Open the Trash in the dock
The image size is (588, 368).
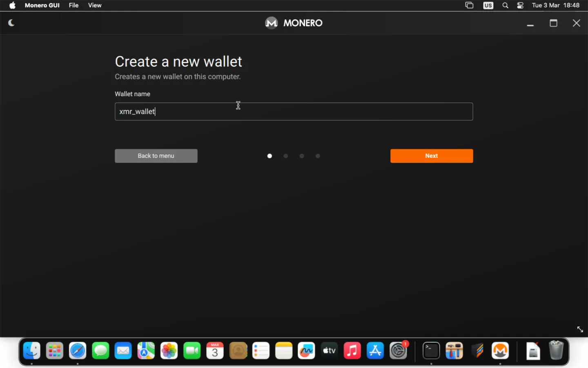click(x=556, y=351)
